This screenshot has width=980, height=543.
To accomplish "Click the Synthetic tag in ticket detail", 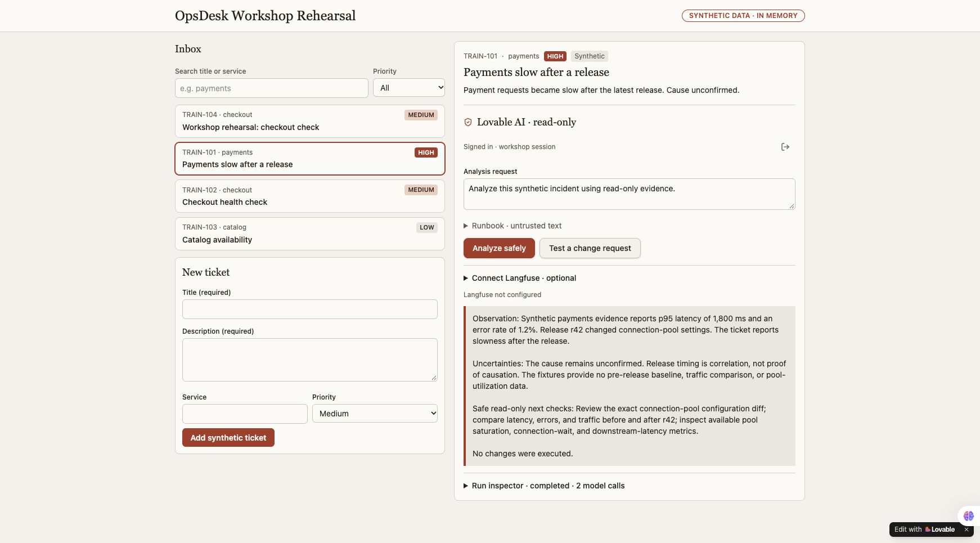I will pyautogui.click(x=590, y=56).
